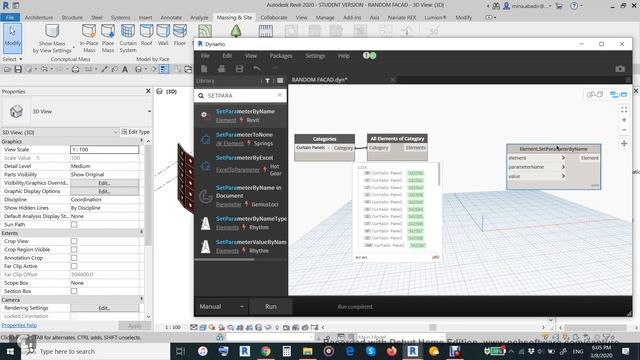The image size is (640, 360).
Task: Click the Dynamo notification status icon
Action: (x=369, y=56)
